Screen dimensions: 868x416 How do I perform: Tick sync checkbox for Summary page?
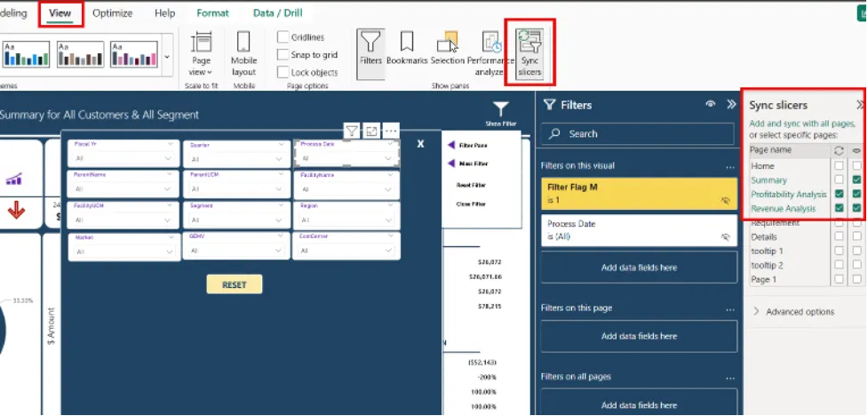[x=839, y=180]
